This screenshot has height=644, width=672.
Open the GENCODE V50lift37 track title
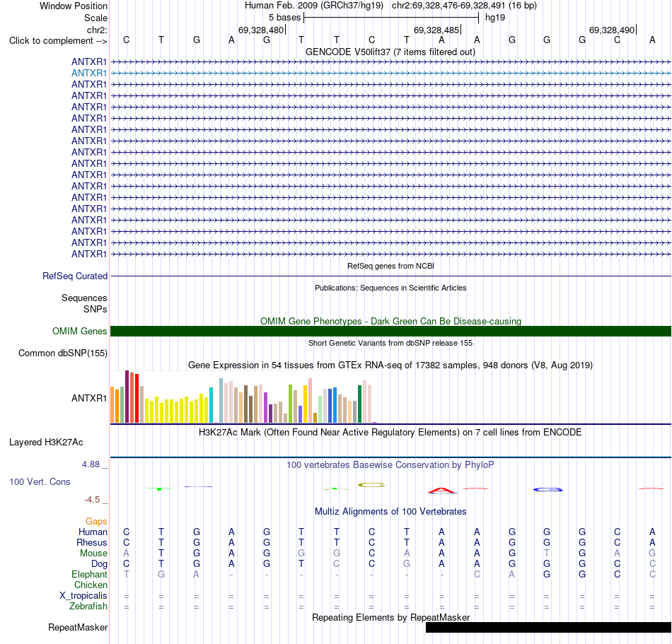point(390,52)
